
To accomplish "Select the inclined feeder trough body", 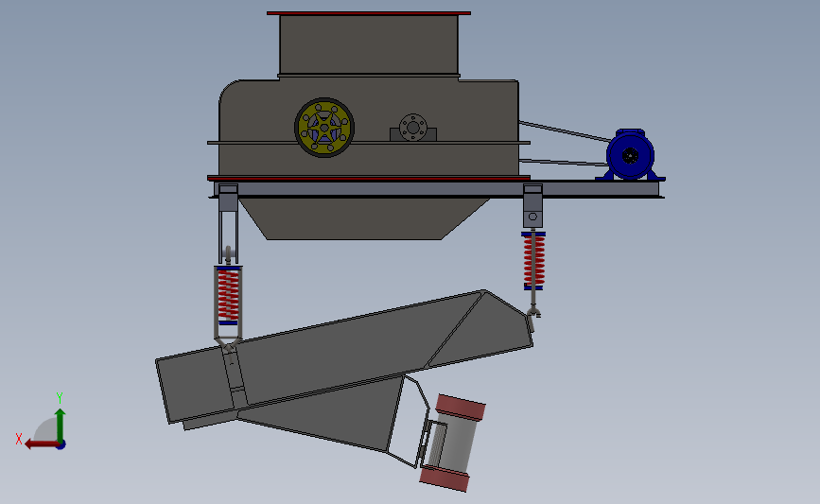I will 345,356.
